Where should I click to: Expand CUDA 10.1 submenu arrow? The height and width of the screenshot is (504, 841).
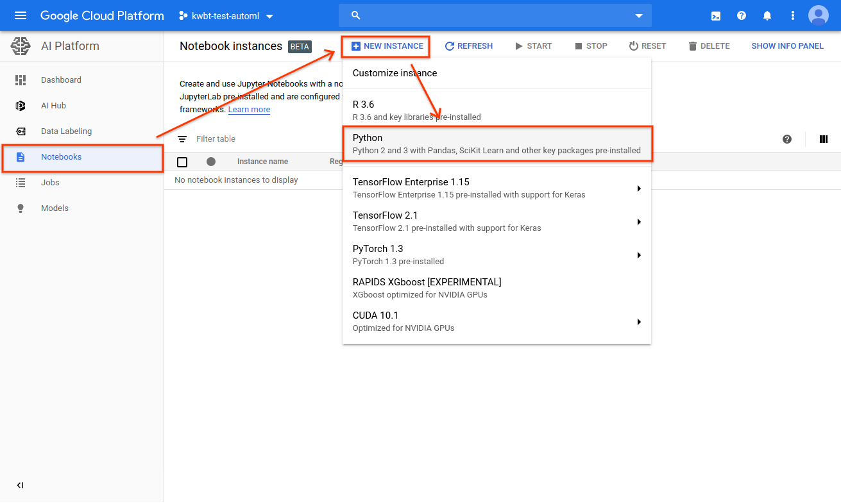(639, 322)
